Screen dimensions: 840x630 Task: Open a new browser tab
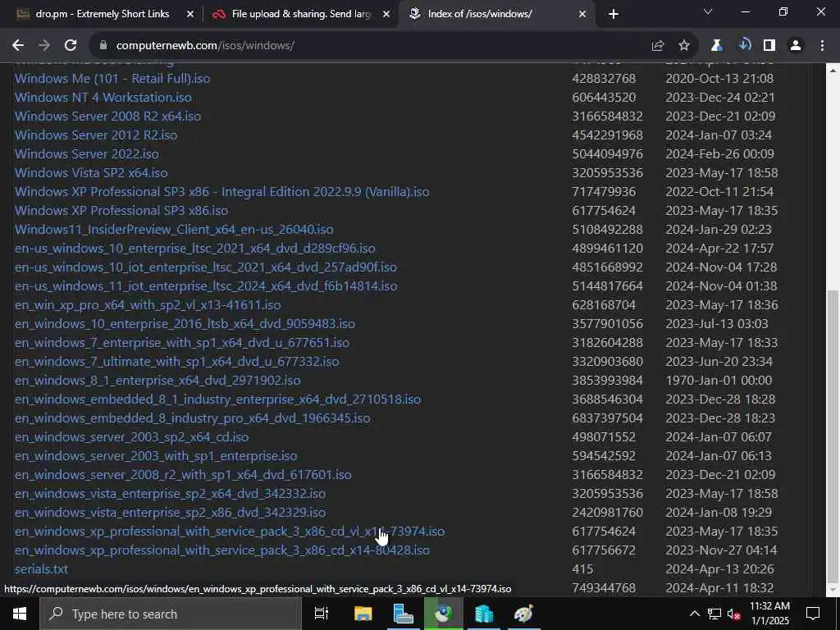click(x=614, y=14)
